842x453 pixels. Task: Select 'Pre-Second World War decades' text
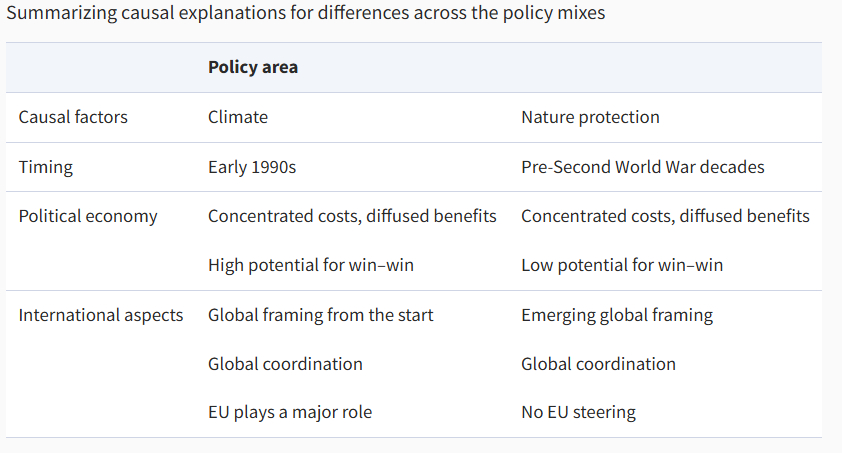pos(642,167)
